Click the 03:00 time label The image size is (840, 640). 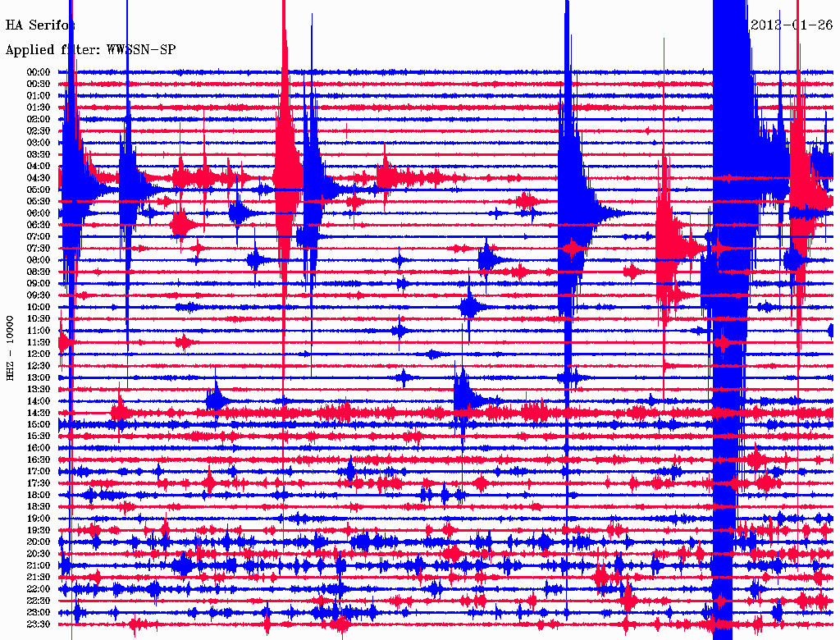39,143
